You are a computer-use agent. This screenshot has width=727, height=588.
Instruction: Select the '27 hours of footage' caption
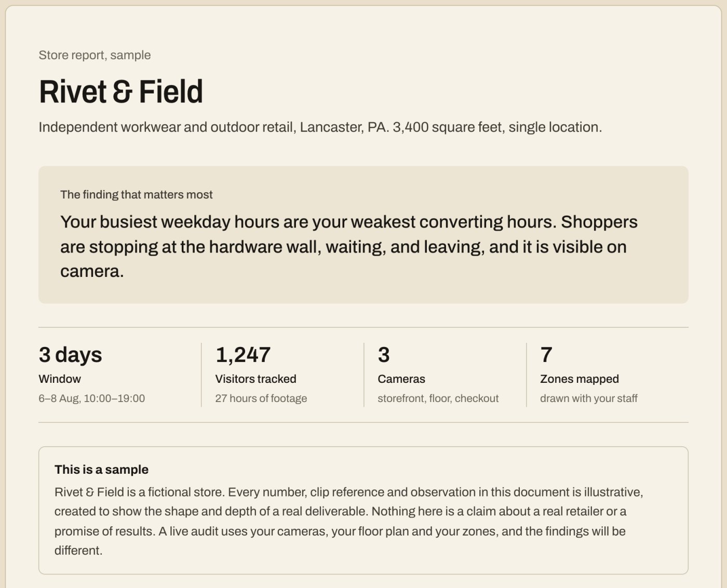click(x=261, y=398)
